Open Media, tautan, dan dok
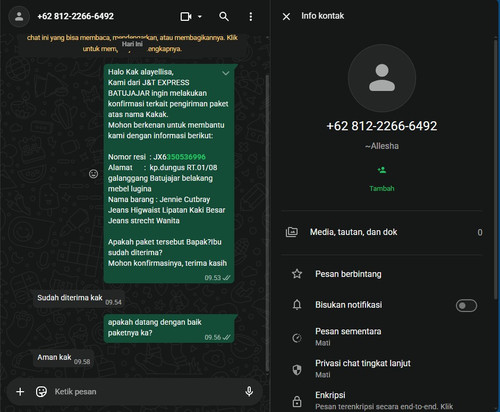500x412 pixels. (x=382, y=232)
